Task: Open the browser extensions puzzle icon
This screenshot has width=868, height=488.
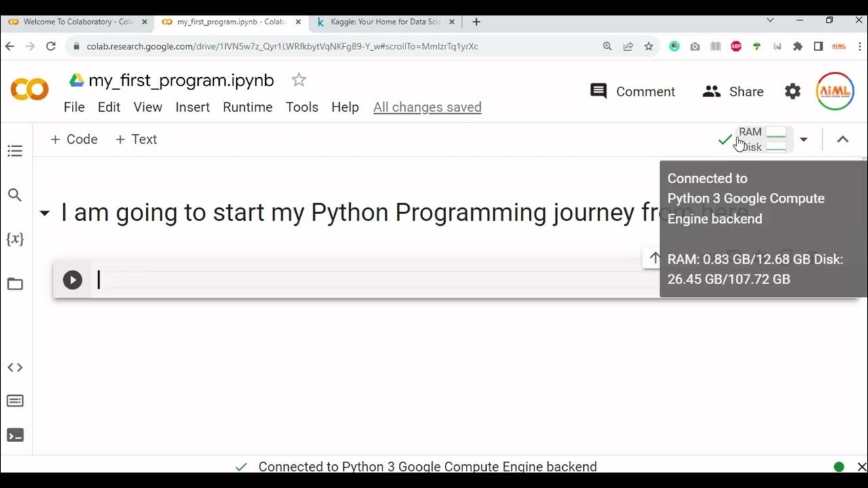Action: [x=797, y=46]
